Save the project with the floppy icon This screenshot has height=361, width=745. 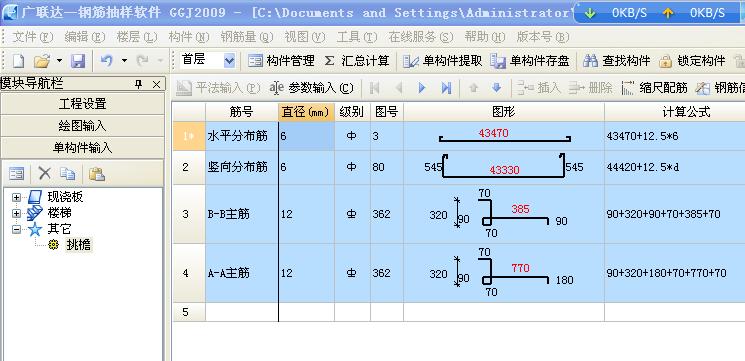pyautogui.click(x=78, y=61)
